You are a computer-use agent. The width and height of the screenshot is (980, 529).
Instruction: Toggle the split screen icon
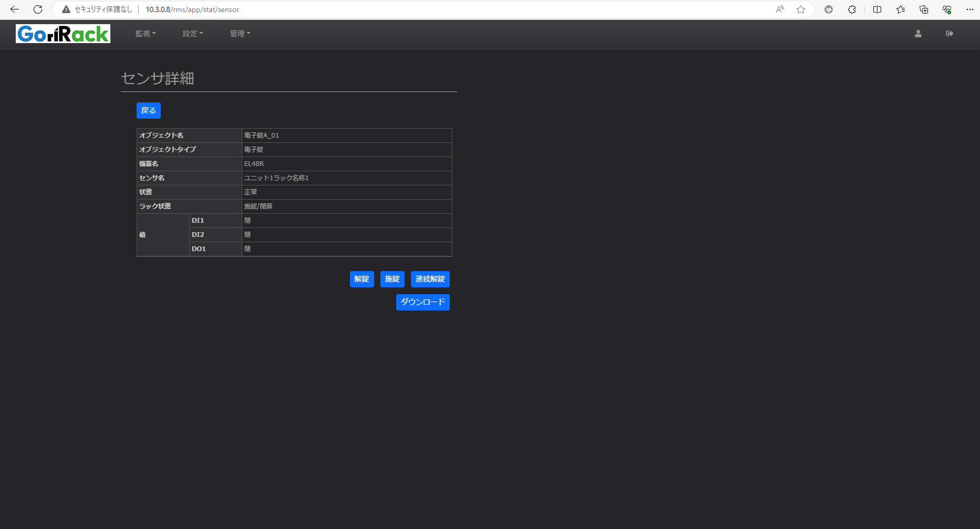(877, 9)
